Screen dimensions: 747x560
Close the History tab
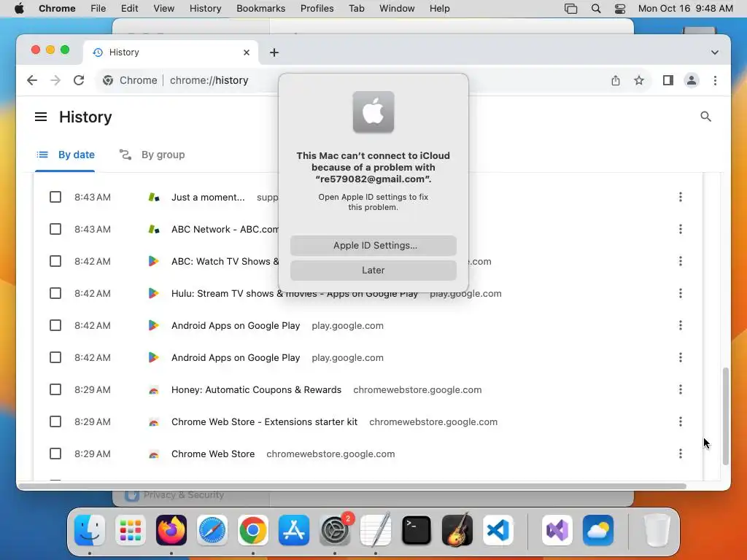(x=247, y=52)
